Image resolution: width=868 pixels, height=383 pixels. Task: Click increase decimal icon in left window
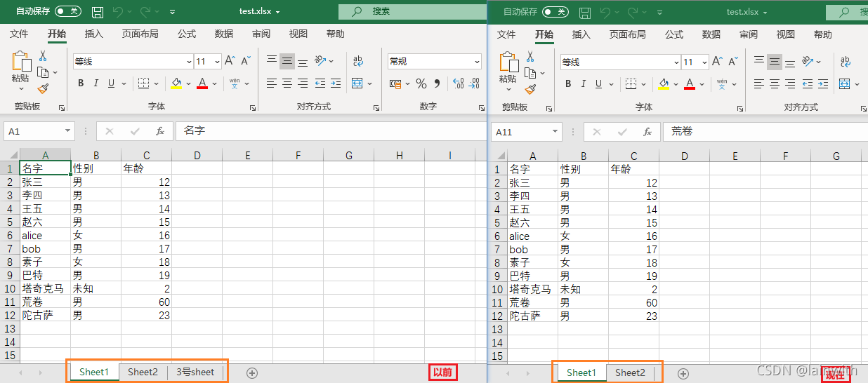click(458, 83)
